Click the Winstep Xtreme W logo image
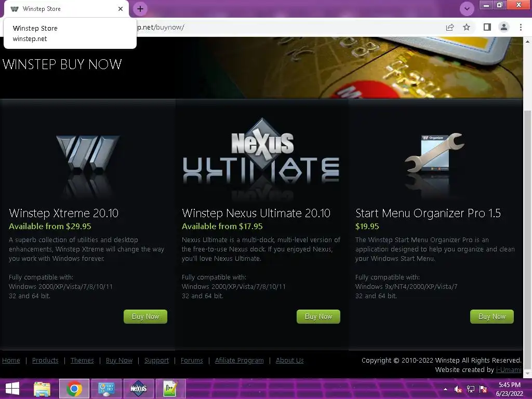 click(x=87, y=166)
